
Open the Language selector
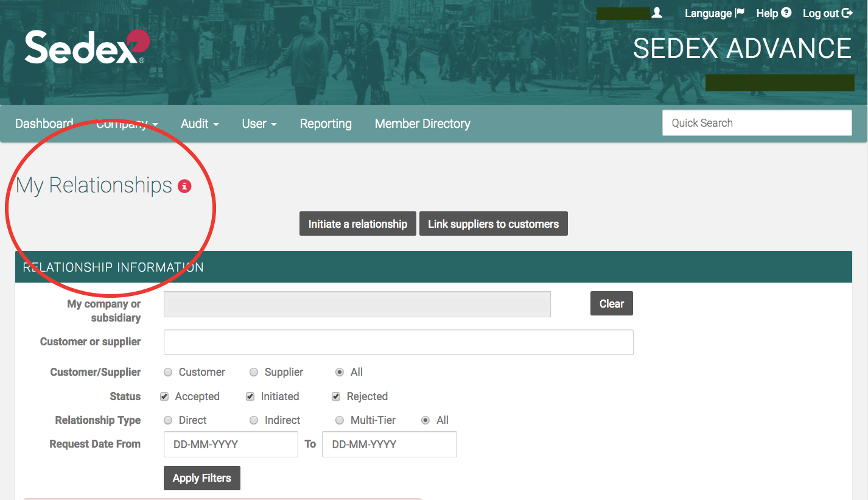coord(715,13)
